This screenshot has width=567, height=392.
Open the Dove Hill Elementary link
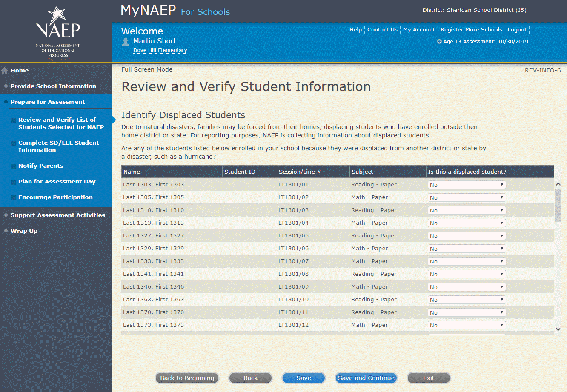tap(160, 50)
